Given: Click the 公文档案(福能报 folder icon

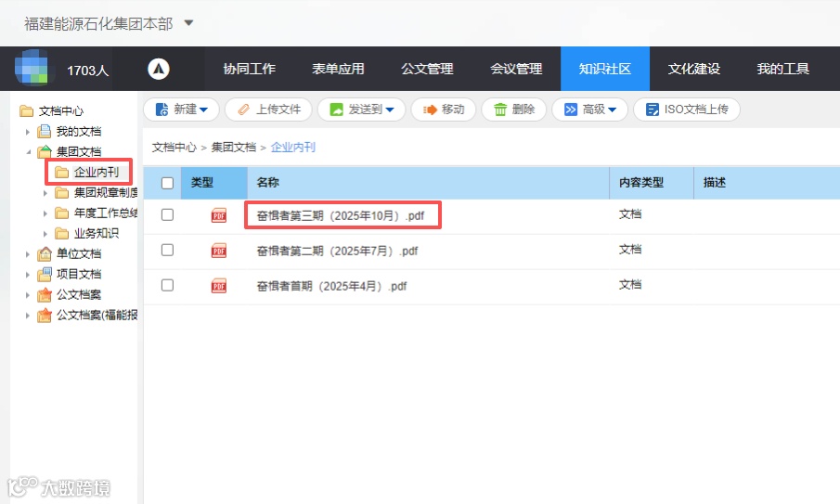Looking at the screenshot, I should tap(44, 315).
